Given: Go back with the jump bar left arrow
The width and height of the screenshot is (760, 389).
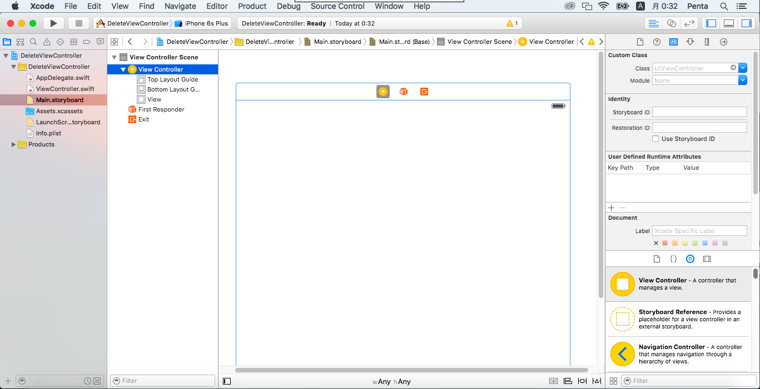Looking at the screenshot, I should [x=130, y=42].
